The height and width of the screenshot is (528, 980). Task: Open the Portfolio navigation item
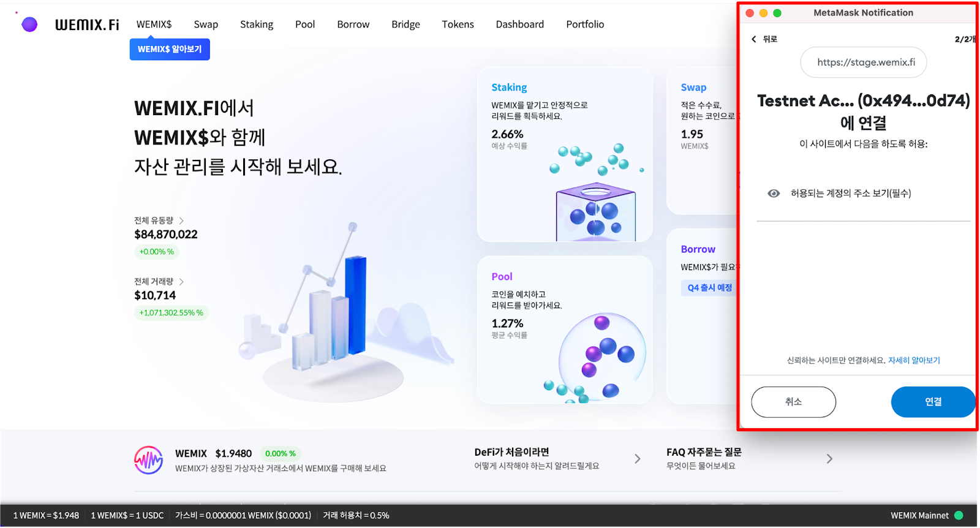click(585, 25)
